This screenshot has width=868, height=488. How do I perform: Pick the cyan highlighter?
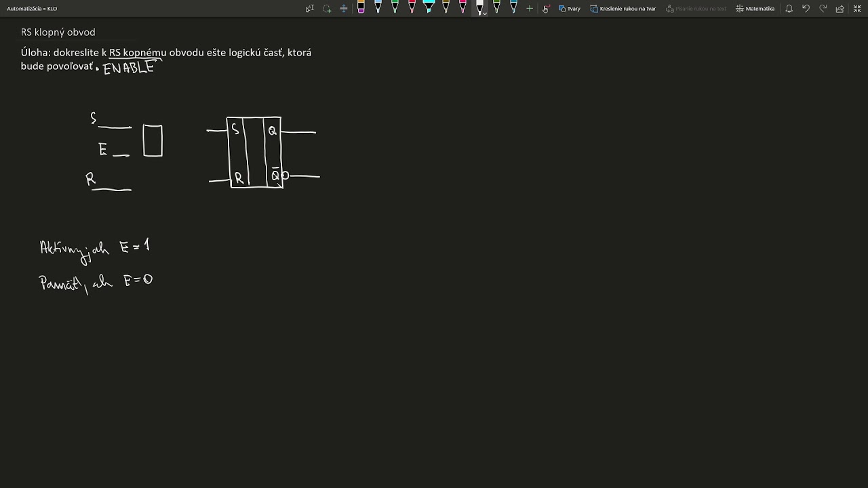pyautogui.click(x=429, y=8)
